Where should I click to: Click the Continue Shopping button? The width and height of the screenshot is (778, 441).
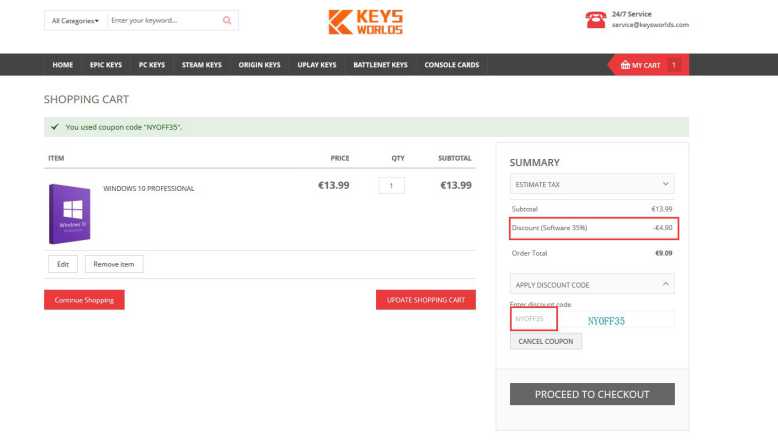84,300
